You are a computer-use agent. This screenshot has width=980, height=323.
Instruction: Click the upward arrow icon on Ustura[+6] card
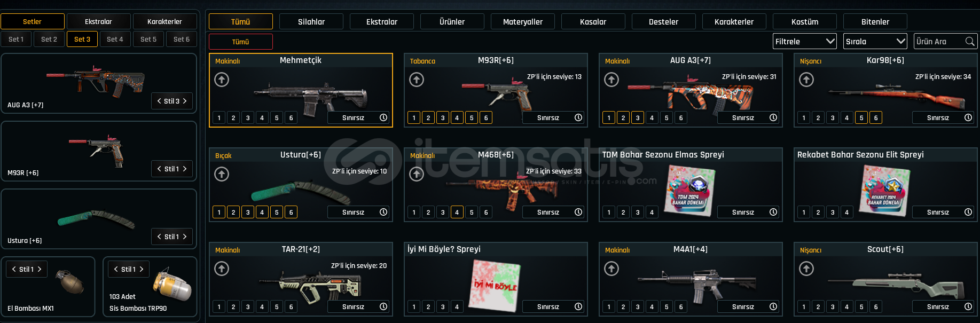point(222,174)
